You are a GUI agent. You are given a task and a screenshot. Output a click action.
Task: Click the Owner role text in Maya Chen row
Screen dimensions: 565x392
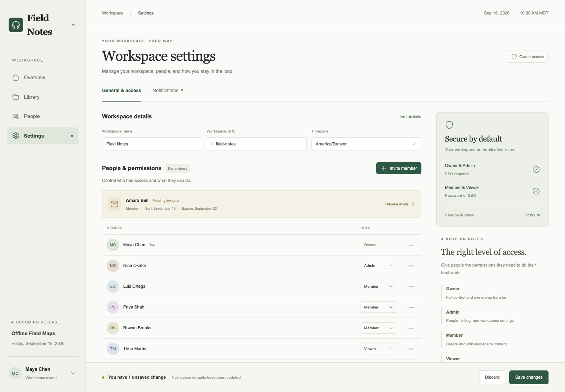pyautogui.click(x=370, y=245)
